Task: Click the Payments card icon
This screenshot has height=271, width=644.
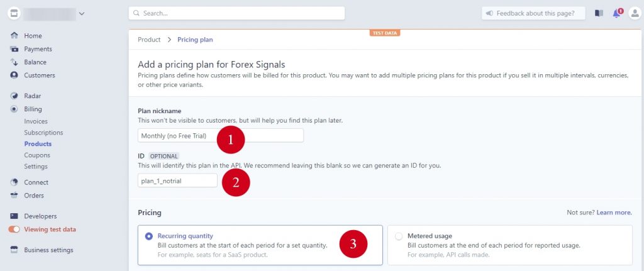Action: [x=14, y=49]
